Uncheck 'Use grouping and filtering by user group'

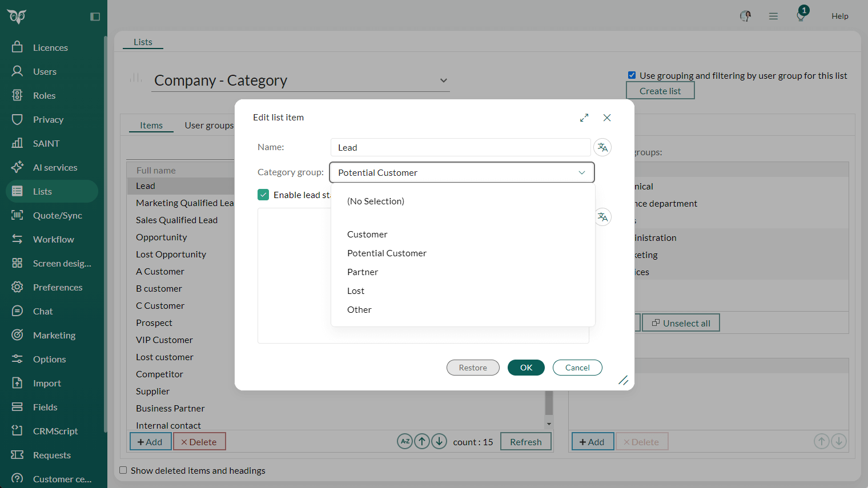coord(632,75)
